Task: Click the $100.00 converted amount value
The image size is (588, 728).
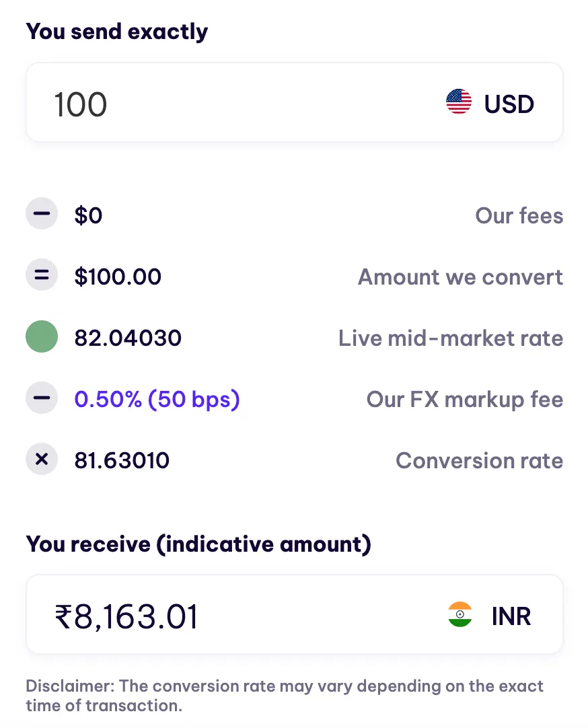Action: [118, 277]
